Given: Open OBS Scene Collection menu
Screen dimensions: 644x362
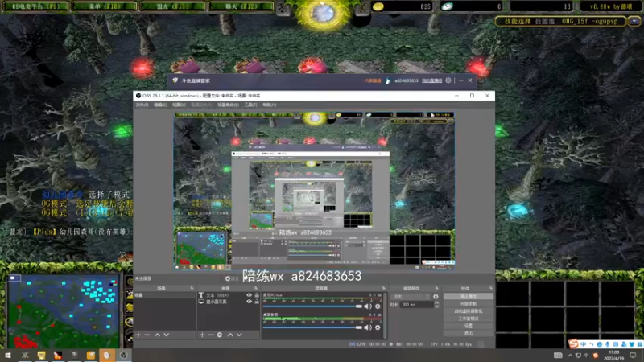Looking at the screenshot, I should pos(228,105).
